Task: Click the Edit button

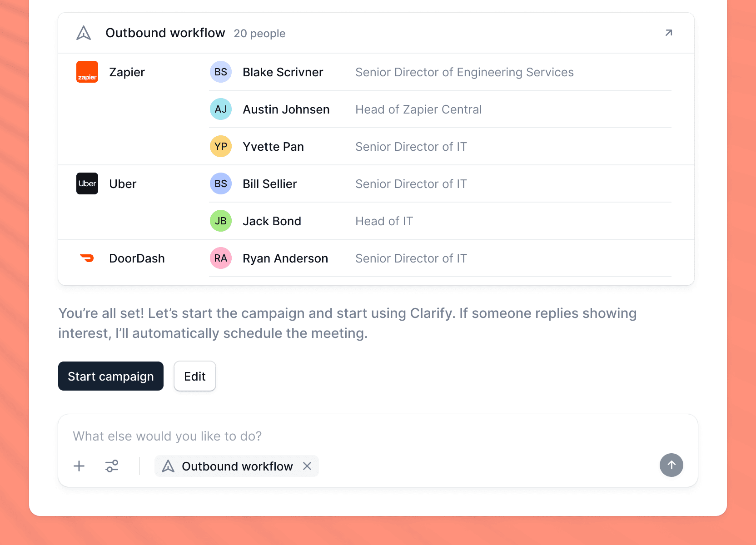Action: pos(195,376)
